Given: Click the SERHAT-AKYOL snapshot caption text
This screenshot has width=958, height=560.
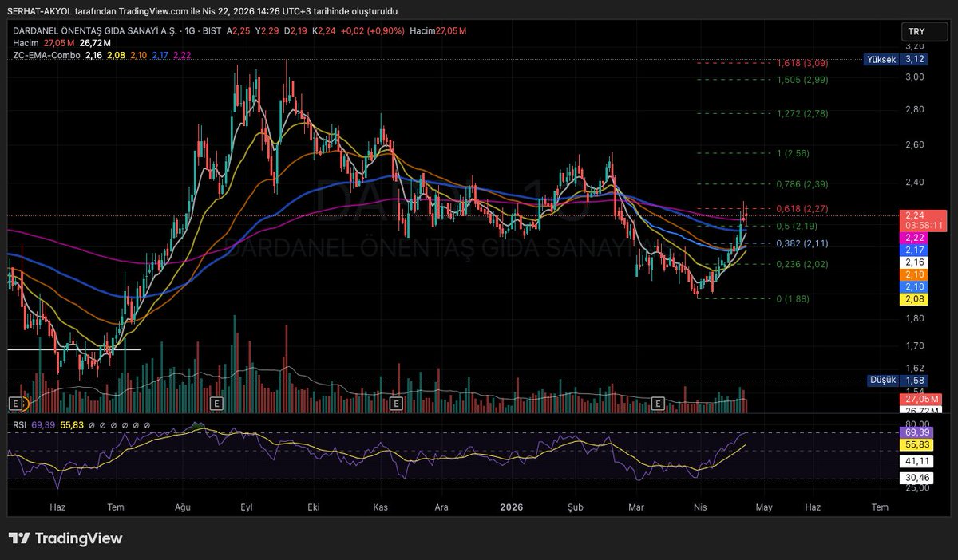Looking at the screenshot, I should pos(201,10).
